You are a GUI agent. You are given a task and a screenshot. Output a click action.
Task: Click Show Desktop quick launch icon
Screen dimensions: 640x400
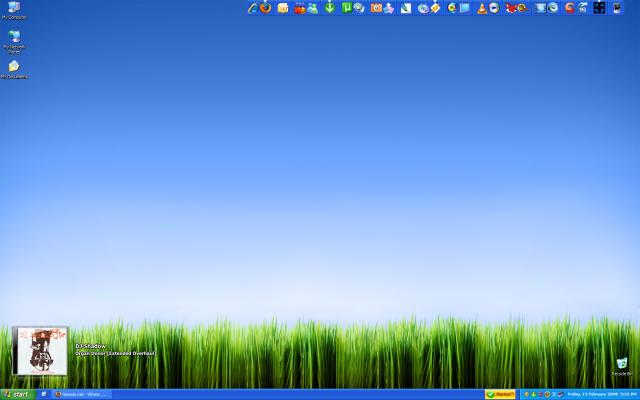pyautogui.click(x=44, y=394)
